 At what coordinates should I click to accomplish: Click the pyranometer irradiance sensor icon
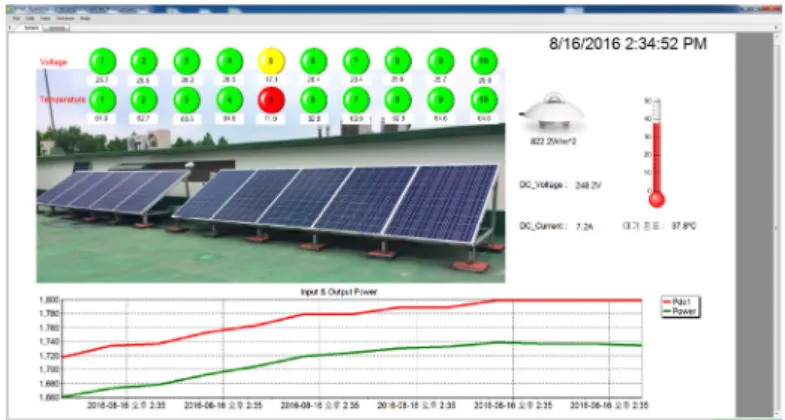pos(552,113)
